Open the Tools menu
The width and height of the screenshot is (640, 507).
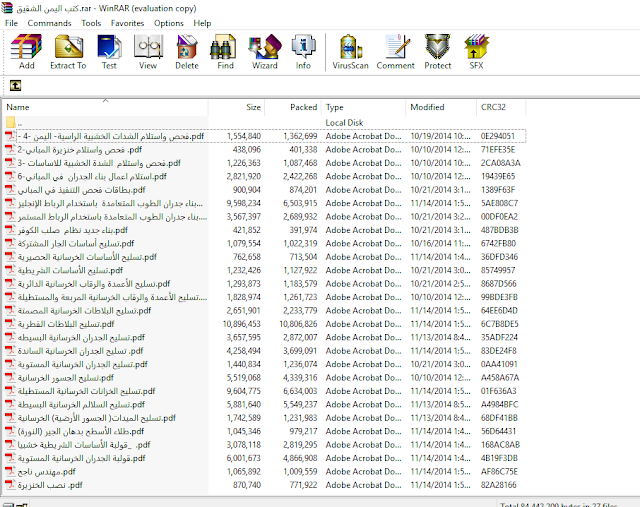pos(91,23)
